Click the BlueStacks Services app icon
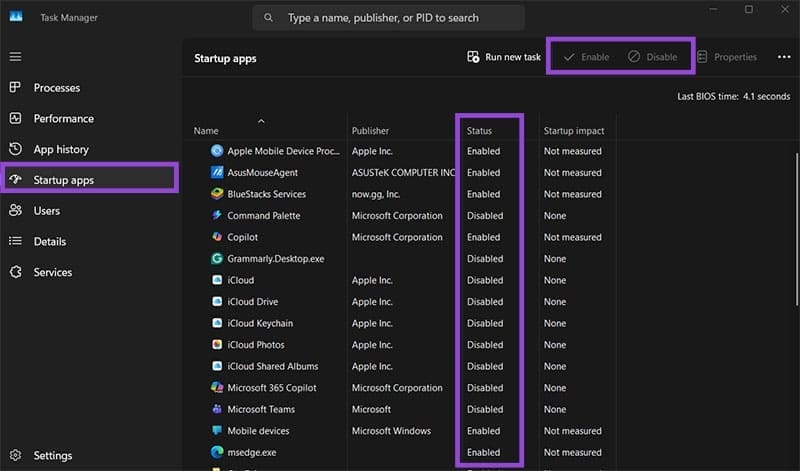This screenshot has height=471, width=800. click(x=217, y=194)
